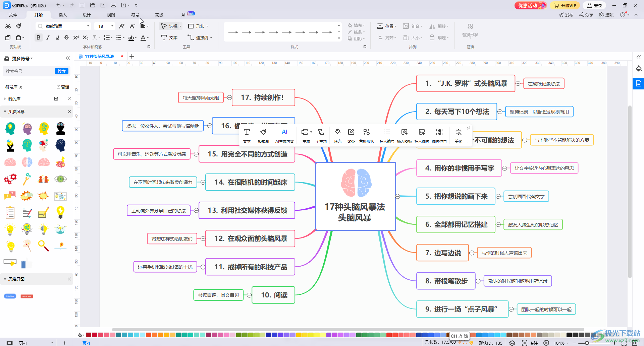Toggle superscript formatting
Viewport: 644px width, 346px height.
(x=76, y=38)
